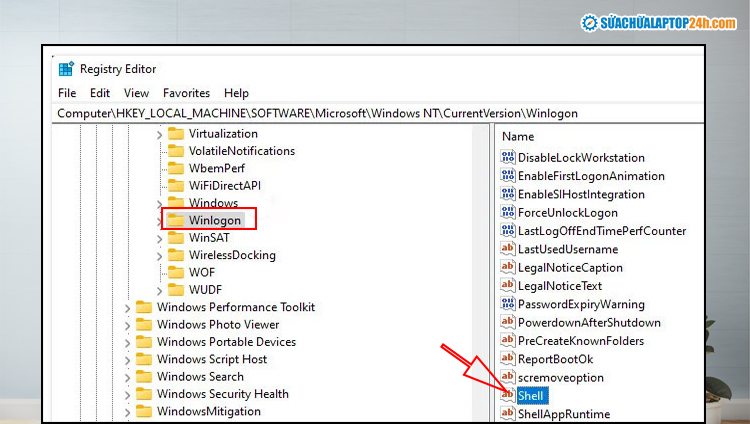Click the Registry Editor app icon in title bar
Image resolution: width=750 pixels, height=424 pixels.
(66, 69)
